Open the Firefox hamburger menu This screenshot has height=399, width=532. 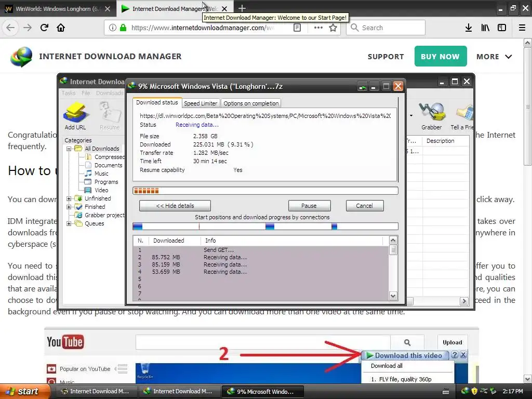pyautogui.click(x=522, y=28)
